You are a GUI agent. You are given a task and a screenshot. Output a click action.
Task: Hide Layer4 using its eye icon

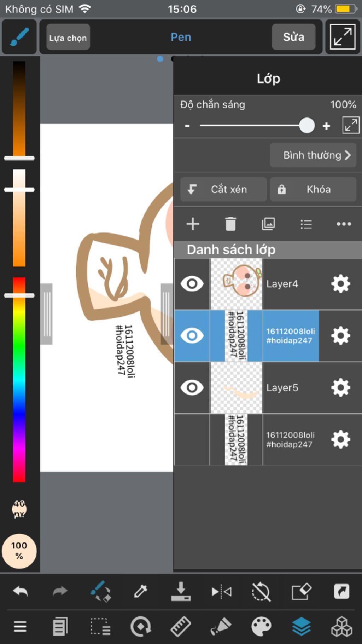tap(192, 284)
